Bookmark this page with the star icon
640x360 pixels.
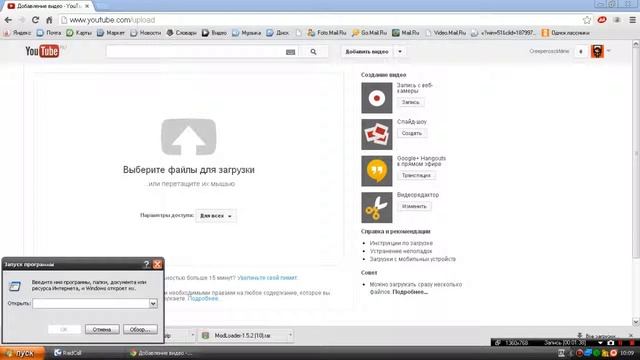click(587, 20)
